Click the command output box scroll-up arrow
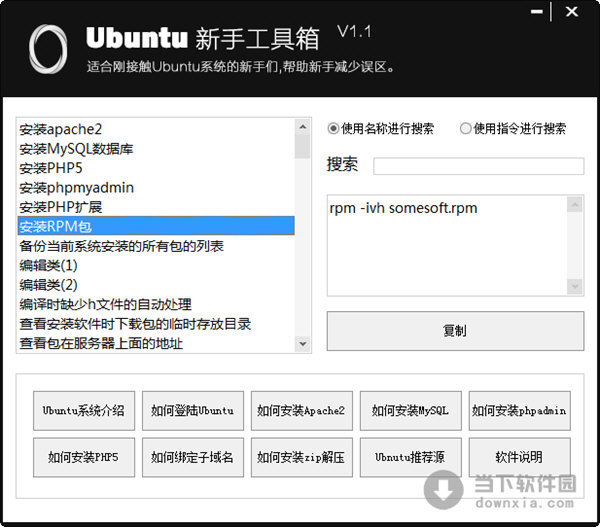The height and width of the screenshot is (527, 600). [575, 205]
